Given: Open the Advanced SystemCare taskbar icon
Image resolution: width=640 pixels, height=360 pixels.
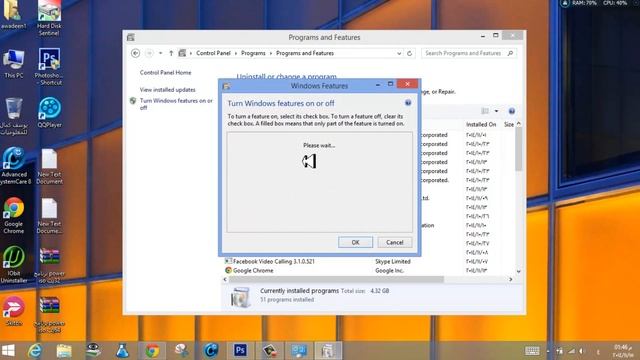Looking at the screenshot, I should tap(211, 351).
